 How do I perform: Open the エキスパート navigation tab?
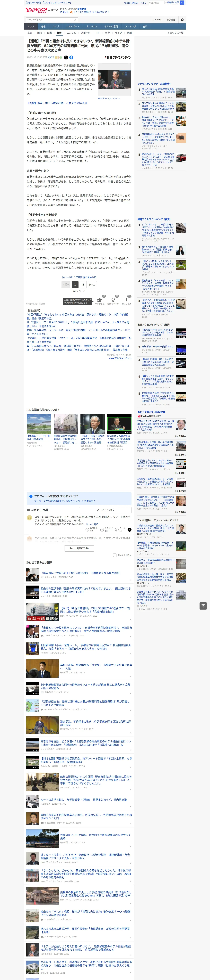(x=72, y=27)
